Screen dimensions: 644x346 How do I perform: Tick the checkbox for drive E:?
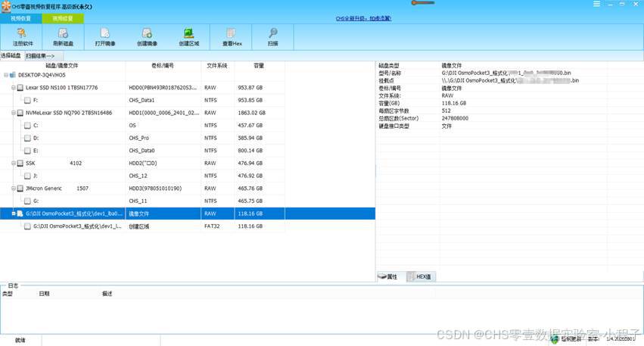pyautogui.click(x=27, y=151)
